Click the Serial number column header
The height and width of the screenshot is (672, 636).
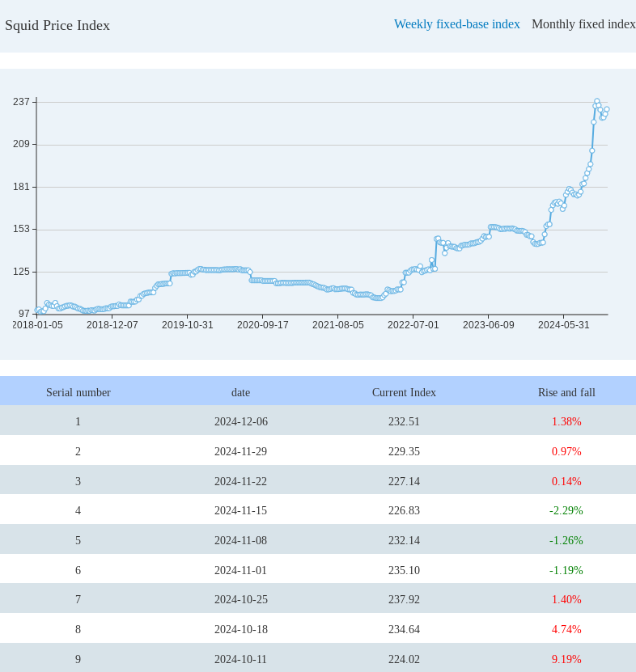[78, 392]
